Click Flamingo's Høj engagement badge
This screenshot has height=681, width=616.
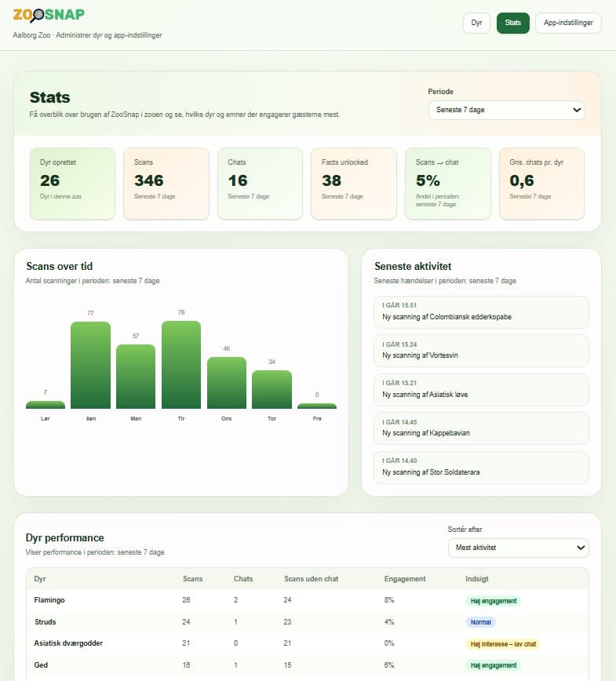494,601
